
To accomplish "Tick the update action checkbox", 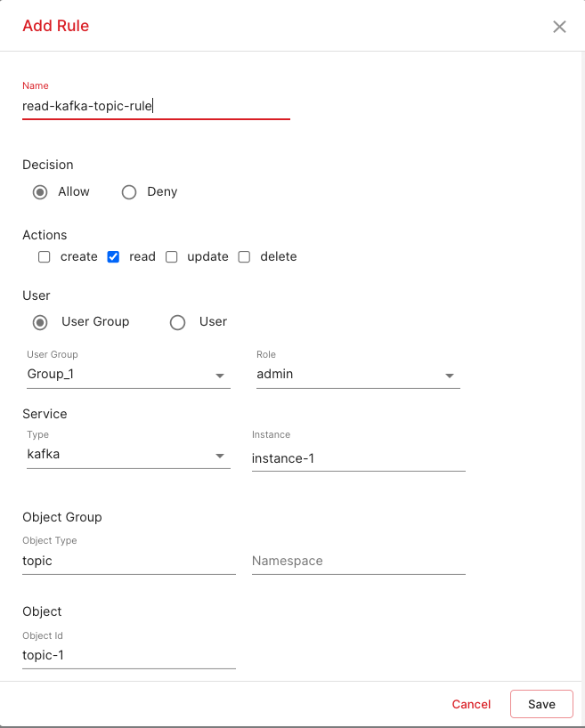I will click(x=172, y=257).
